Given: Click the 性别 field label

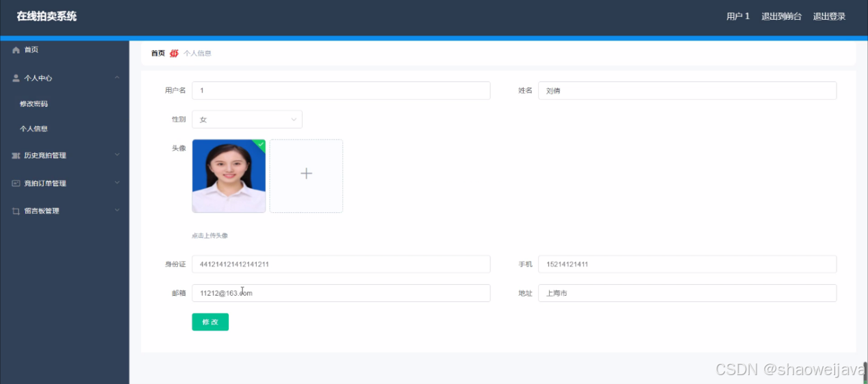Looking at the screenshot, I should [179, 119].
